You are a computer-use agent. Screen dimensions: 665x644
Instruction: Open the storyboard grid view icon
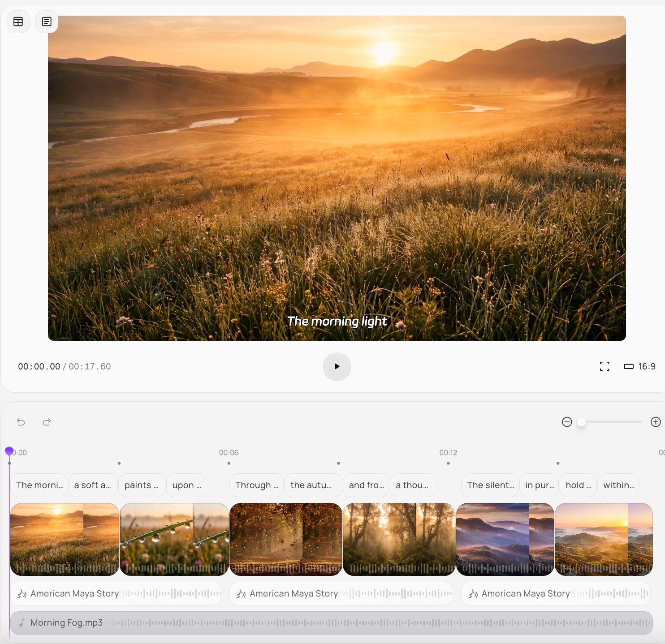18,21
